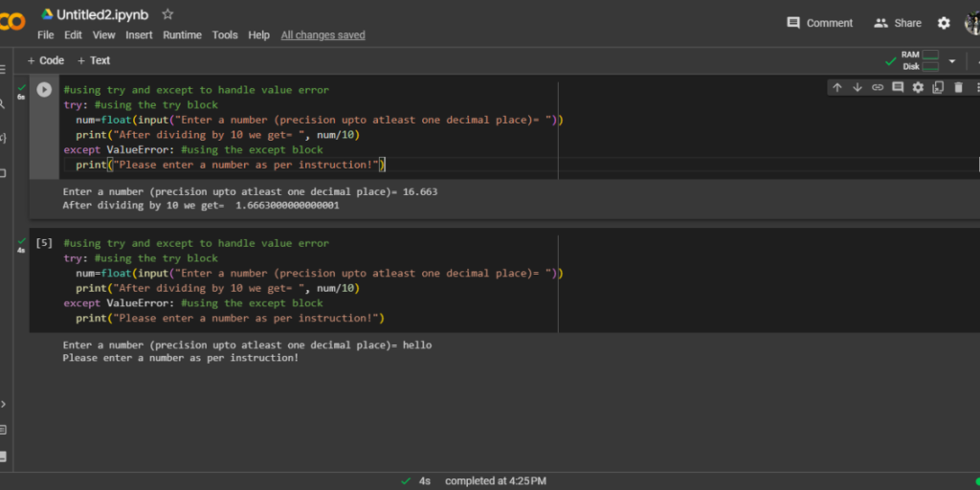Open the files panel in sidebar
Viewport: 980px width, 490px height.
pyautogui.click(x=3, y=173)
